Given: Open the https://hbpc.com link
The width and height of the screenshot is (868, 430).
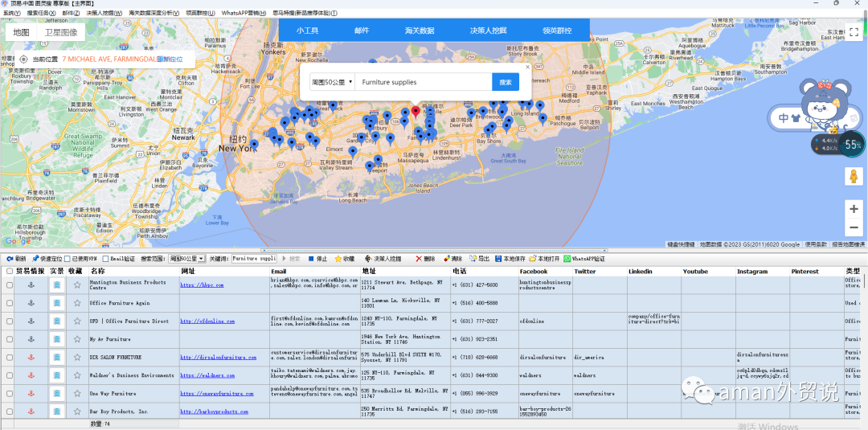Looking at the screenshot, I should pyautogui.click(x=202, y=285).
